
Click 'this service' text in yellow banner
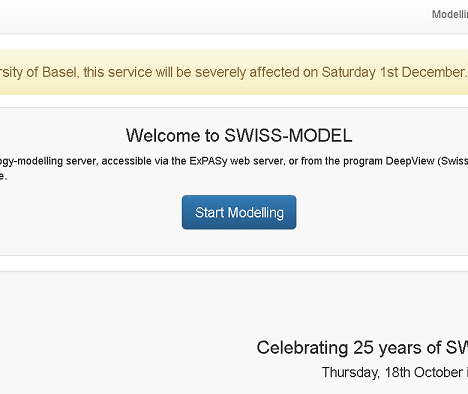[118, 72]
